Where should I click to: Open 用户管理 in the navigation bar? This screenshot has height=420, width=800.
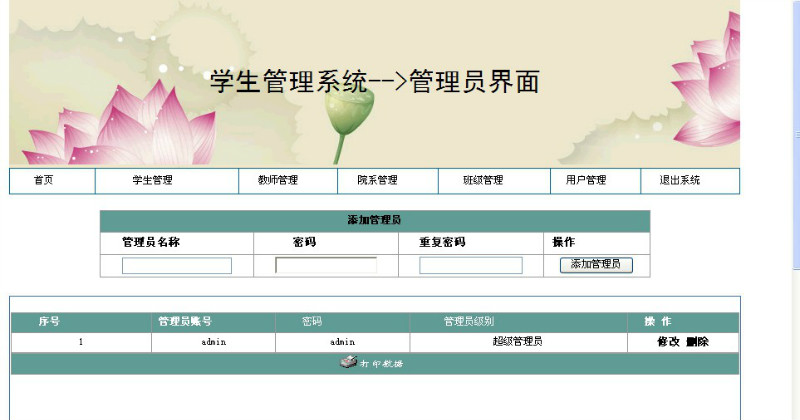tap(586, 181)
